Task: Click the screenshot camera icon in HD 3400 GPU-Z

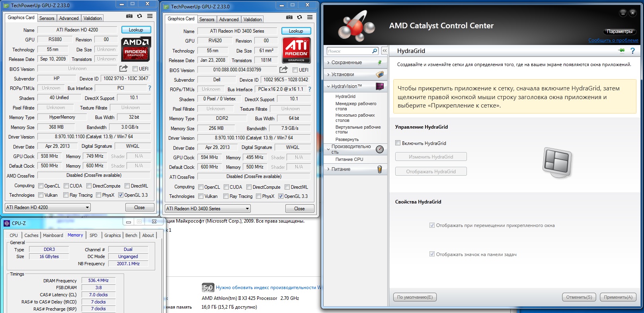Action: point(289,18)
